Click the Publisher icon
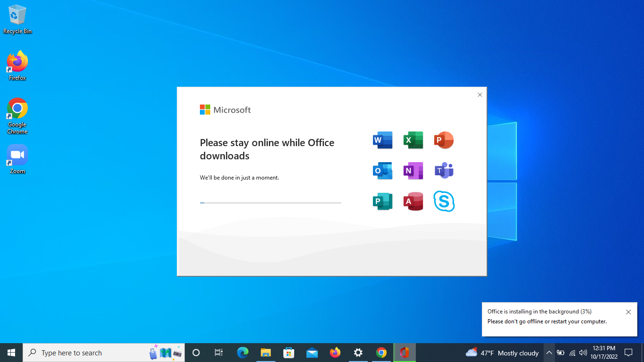 (x=382, y=201)
